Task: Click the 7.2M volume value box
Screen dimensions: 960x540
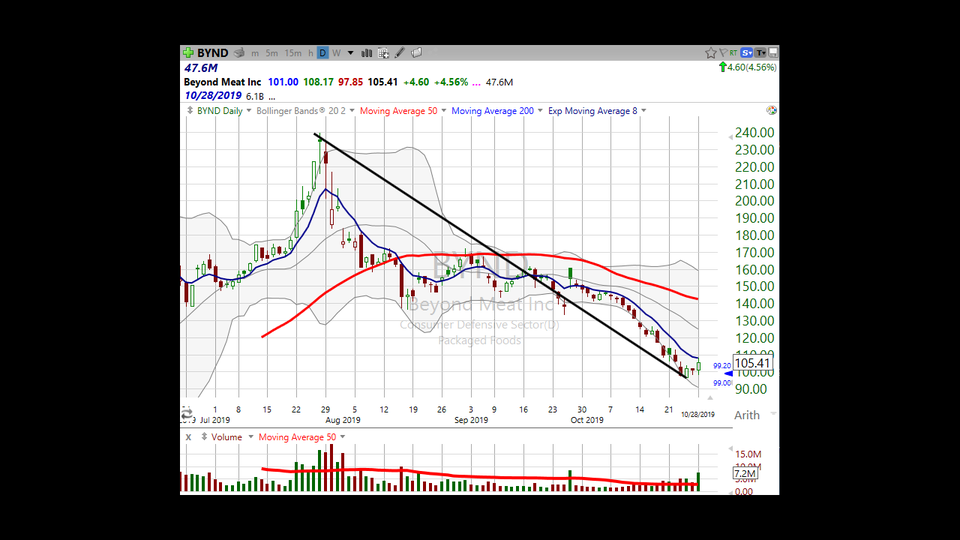Action: [745, 474]
